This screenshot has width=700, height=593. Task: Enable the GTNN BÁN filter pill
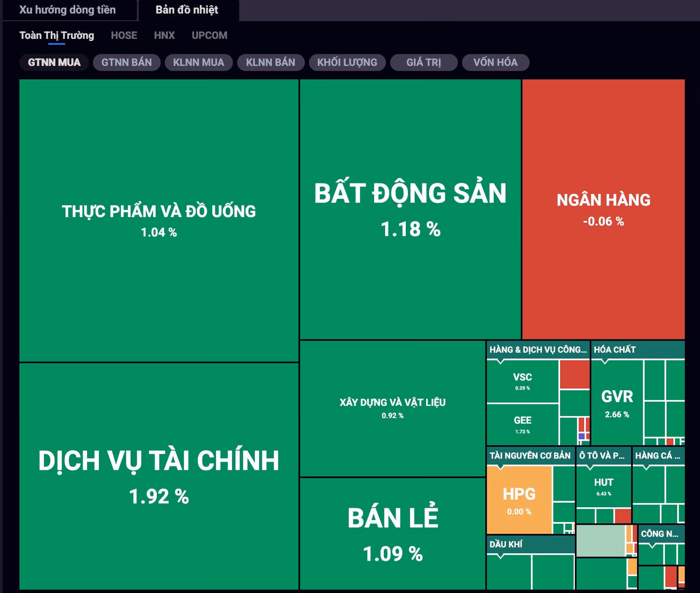point(126,62)
